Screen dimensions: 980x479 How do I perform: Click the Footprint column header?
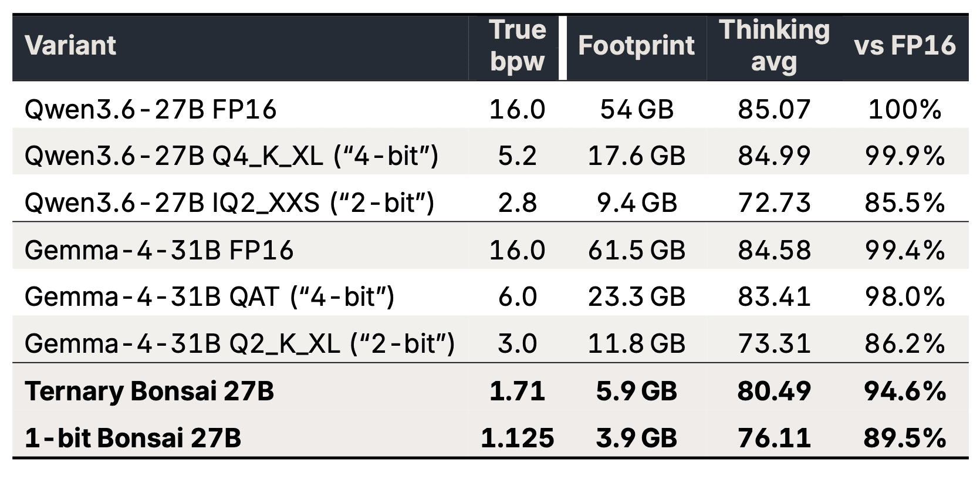pyautogui.click(x=636, y=46)
